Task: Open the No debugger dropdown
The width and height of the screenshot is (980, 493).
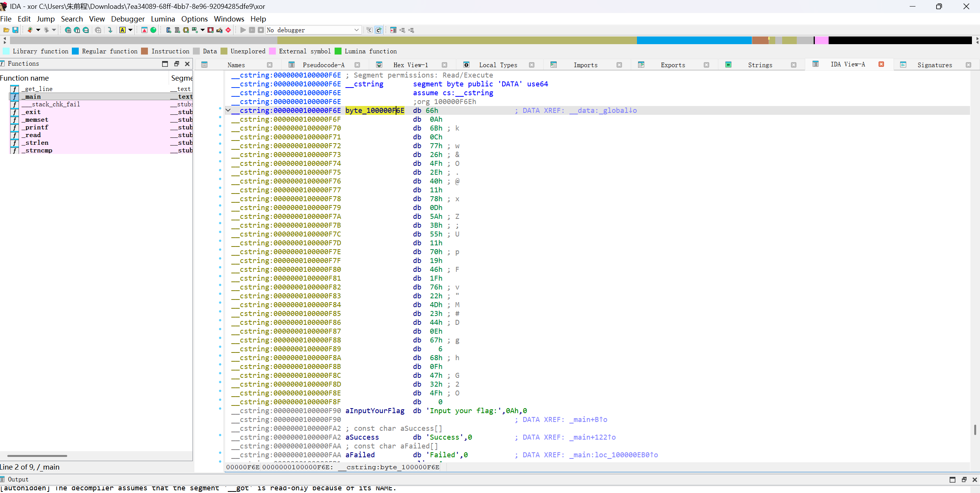Action: click(356, 30)
